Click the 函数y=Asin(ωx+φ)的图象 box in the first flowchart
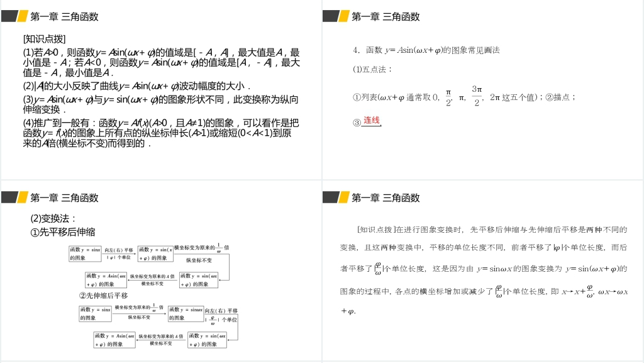This screenshot has height=363, width=644. pyautogui.click(x=106, y=280)
